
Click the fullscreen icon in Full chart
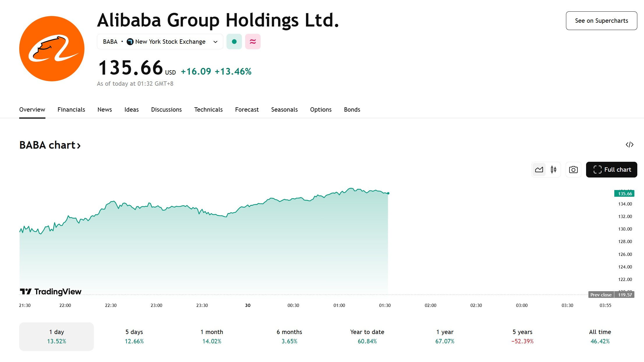click(x=597, y=170)
